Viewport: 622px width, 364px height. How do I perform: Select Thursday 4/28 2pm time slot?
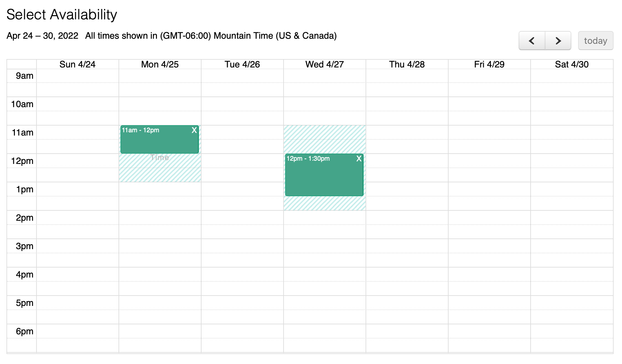pyautogui.click(x=407, y=217)
